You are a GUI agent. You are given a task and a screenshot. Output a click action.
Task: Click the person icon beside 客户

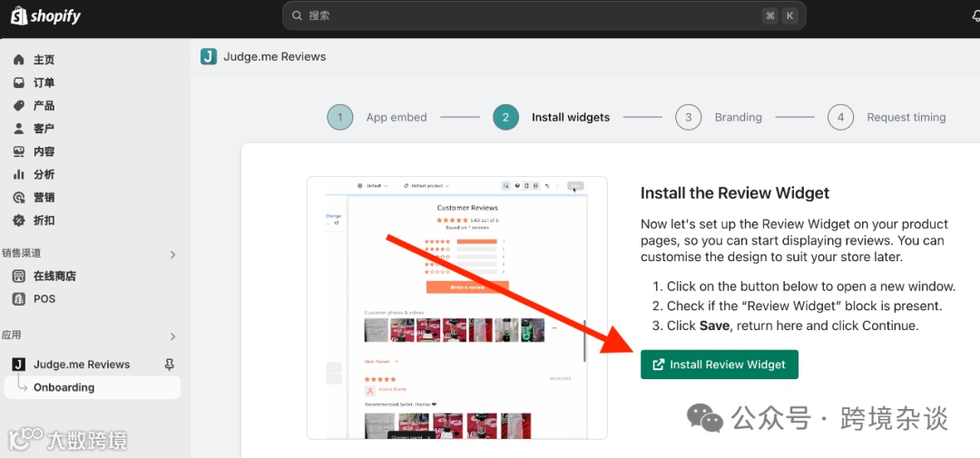point(19,129)
